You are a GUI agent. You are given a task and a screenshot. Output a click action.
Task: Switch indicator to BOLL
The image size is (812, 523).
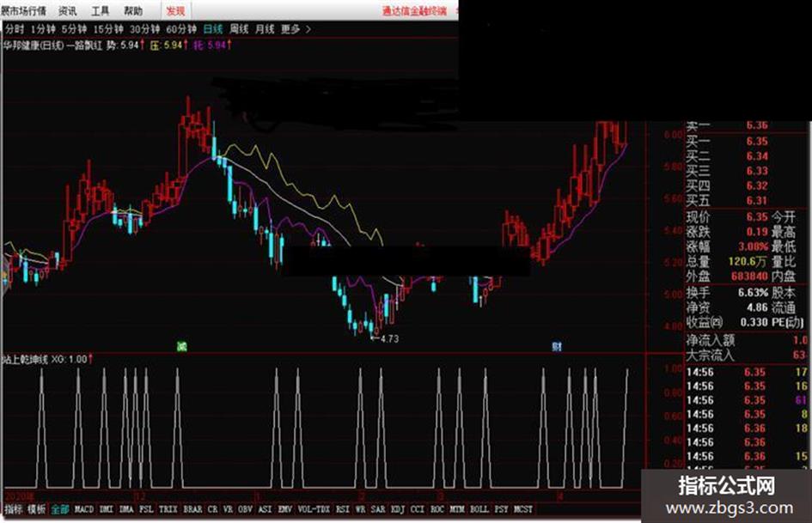(479, 509)
